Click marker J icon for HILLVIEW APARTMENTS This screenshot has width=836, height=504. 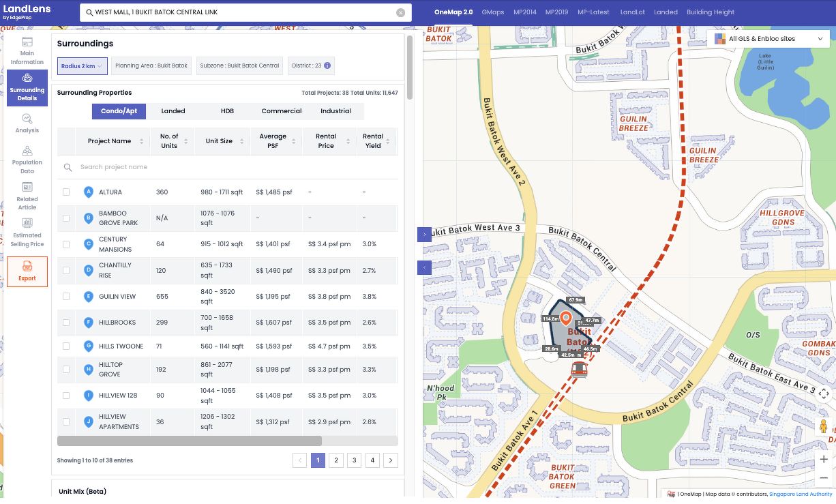(x=88, y=421)
